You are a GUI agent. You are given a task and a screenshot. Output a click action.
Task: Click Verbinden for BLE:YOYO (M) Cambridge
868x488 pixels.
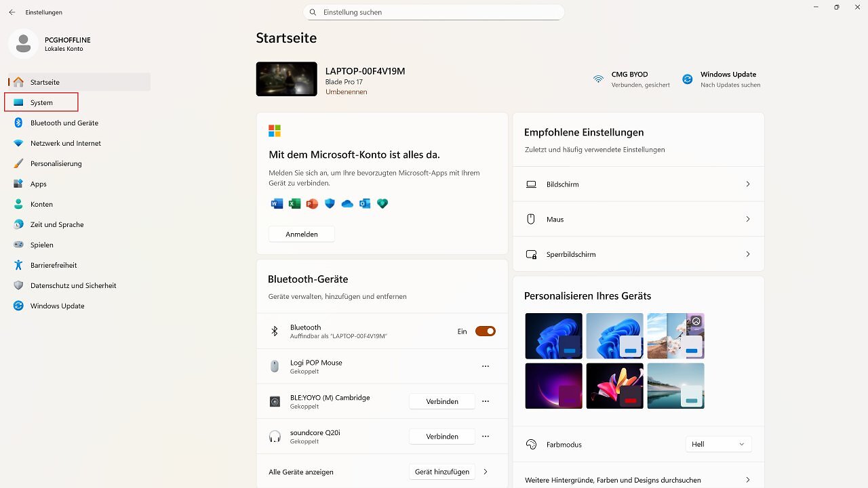coord(442,401)
